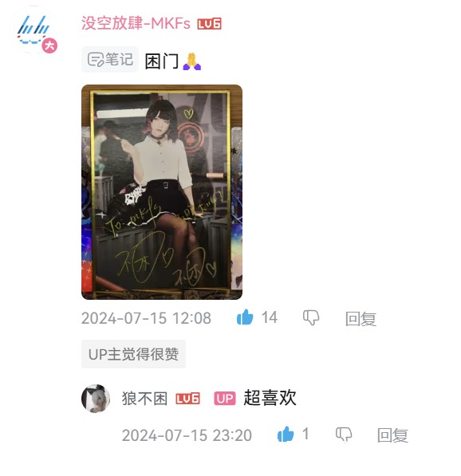Open the 狼不困 avatar

(x=96, y=399)
